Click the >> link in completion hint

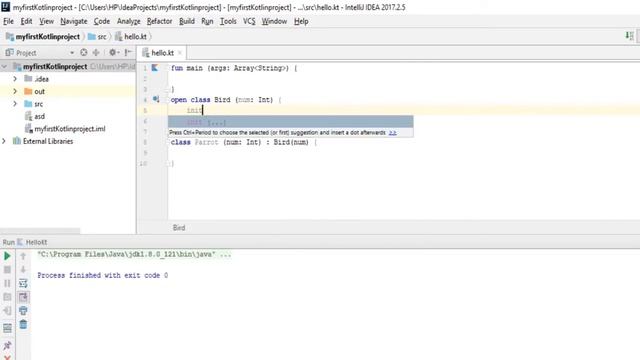pyautogui.click(x=392, y=133)
